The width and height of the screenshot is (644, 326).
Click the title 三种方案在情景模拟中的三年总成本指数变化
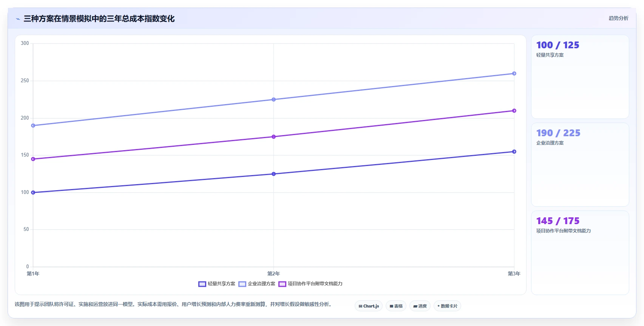(x=99, y=19)
